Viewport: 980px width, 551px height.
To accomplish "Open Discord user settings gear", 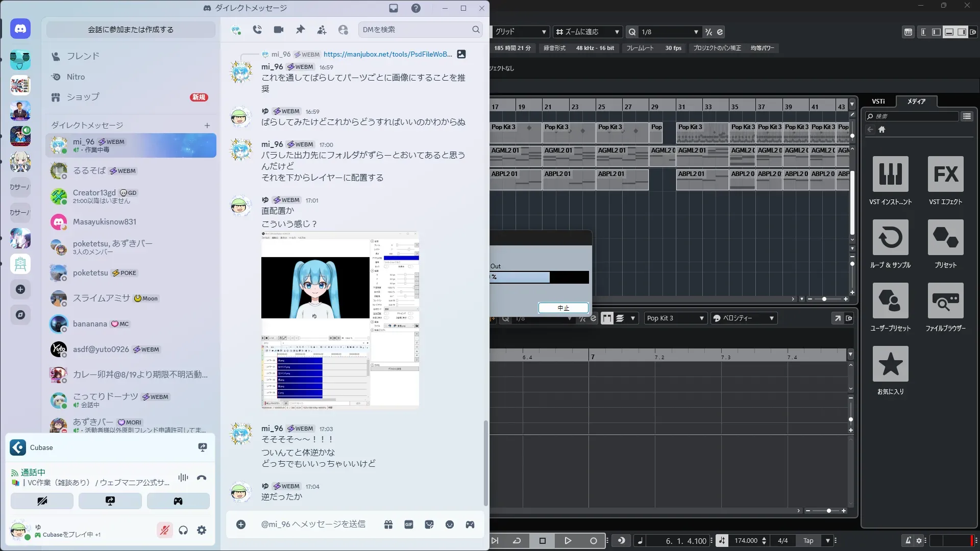I will [x=202, y=530].
